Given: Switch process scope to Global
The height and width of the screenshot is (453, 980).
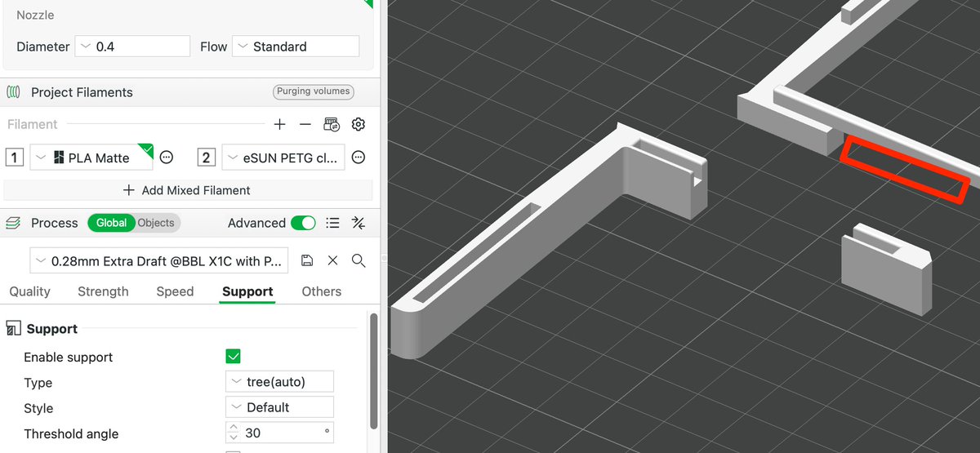Looking at the screenshot, I should (111, 223).
